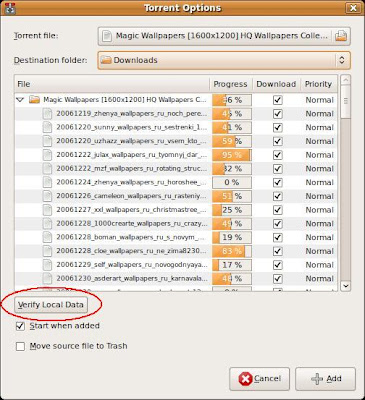This screenshot has width=365, height=400.
Task: Click file icon of 20061224_zhenya row
Action: point(47,182)
